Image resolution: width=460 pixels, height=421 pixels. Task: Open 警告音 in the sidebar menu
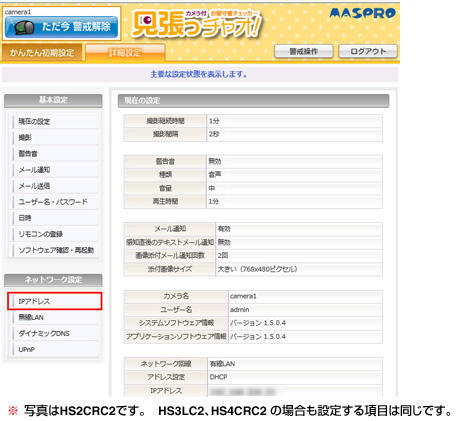tap(54, 154)
